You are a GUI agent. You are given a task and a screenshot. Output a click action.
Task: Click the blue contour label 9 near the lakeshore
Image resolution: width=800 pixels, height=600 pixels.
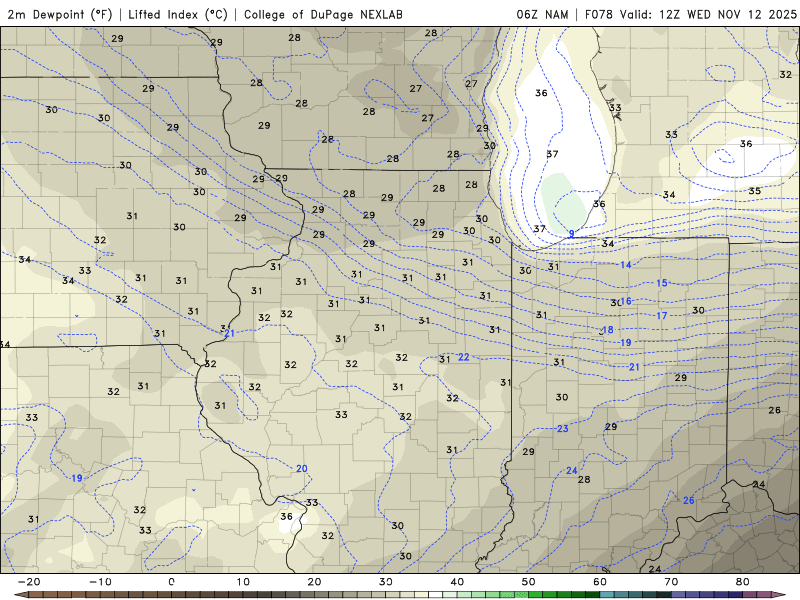[x=571, y=234]
